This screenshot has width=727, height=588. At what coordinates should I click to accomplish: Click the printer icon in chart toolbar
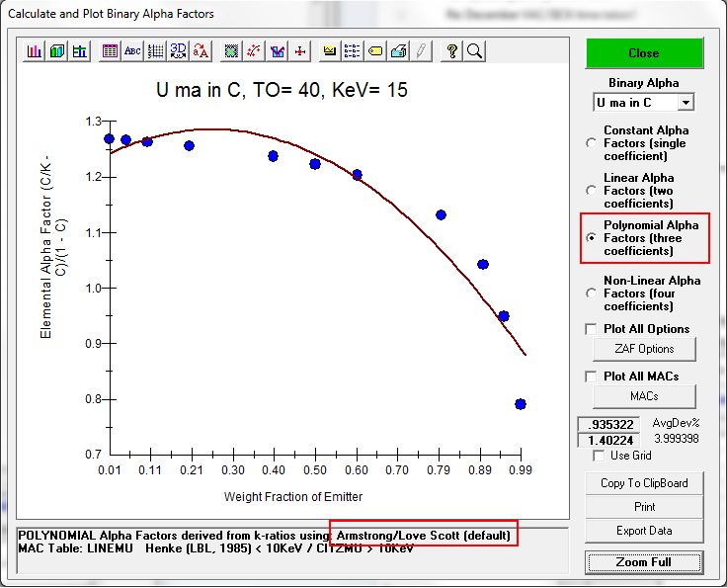[399, 51]
